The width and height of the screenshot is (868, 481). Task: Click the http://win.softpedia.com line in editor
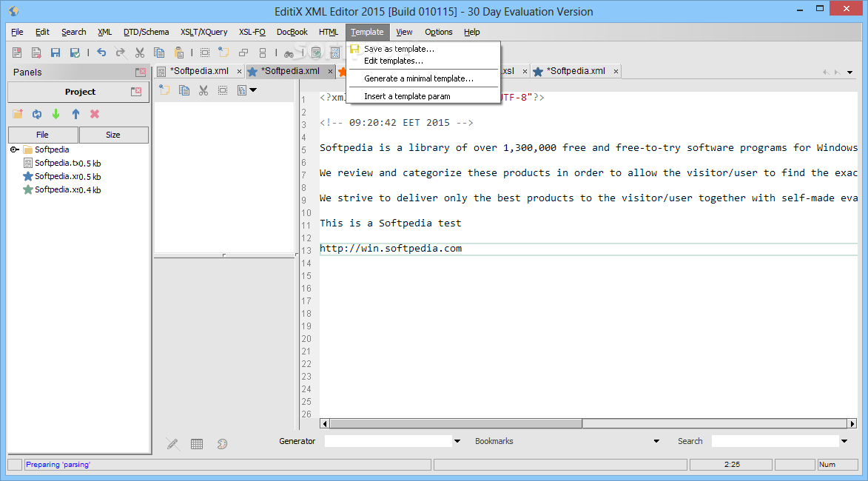point(391,249)
